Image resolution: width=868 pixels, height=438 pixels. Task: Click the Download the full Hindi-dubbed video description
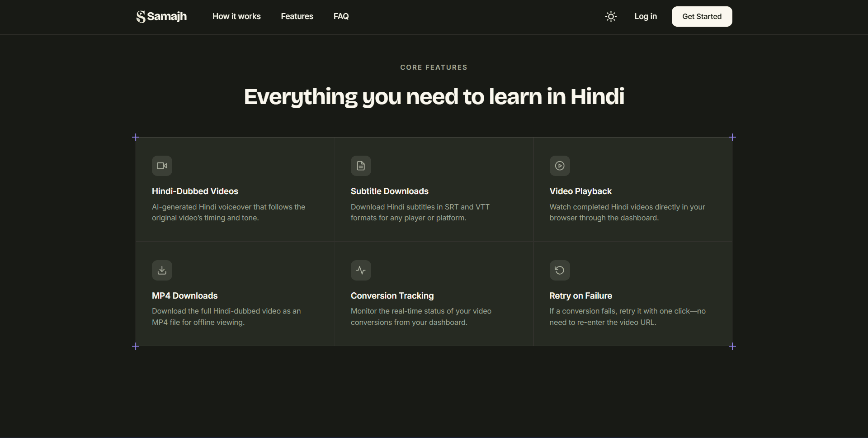point(226,317)
